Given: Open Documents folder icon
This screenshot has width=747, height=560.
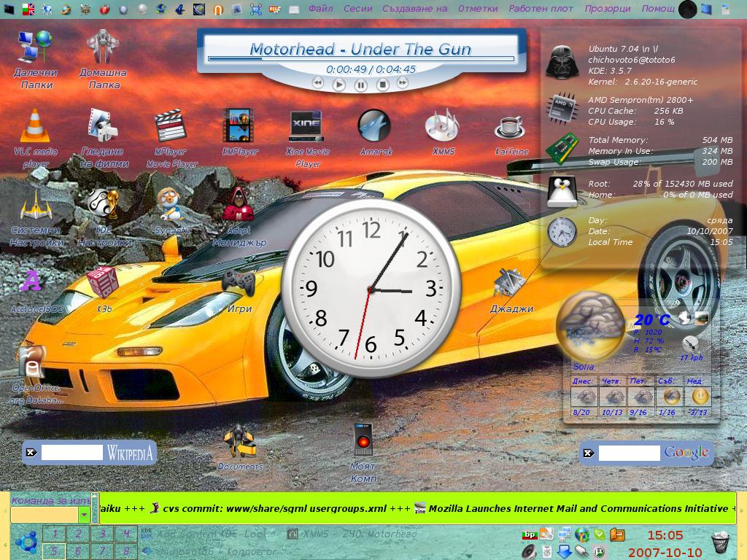Looking at the screenshot, I should [x=239, y=441].
